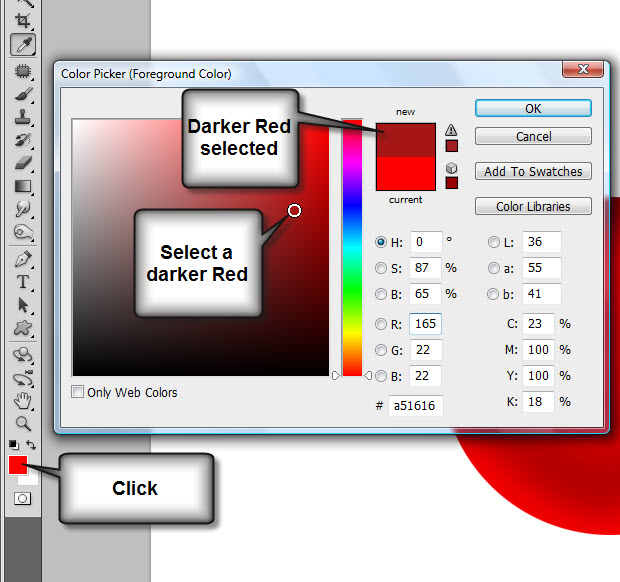620x582 pixels.
Task: Click the current bright red color preview
Action: point(406,174)
